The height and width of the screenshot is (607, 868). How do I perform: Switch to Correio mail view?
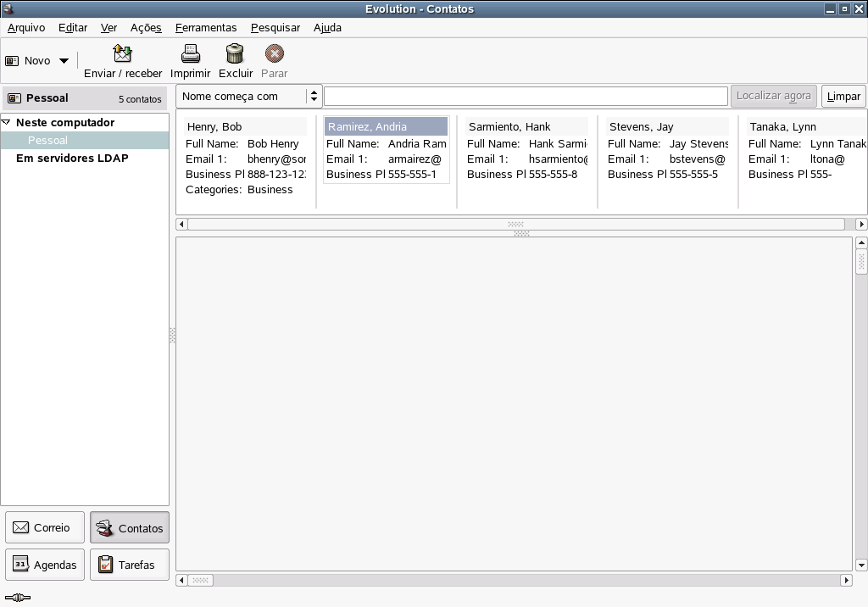point(45,527)
